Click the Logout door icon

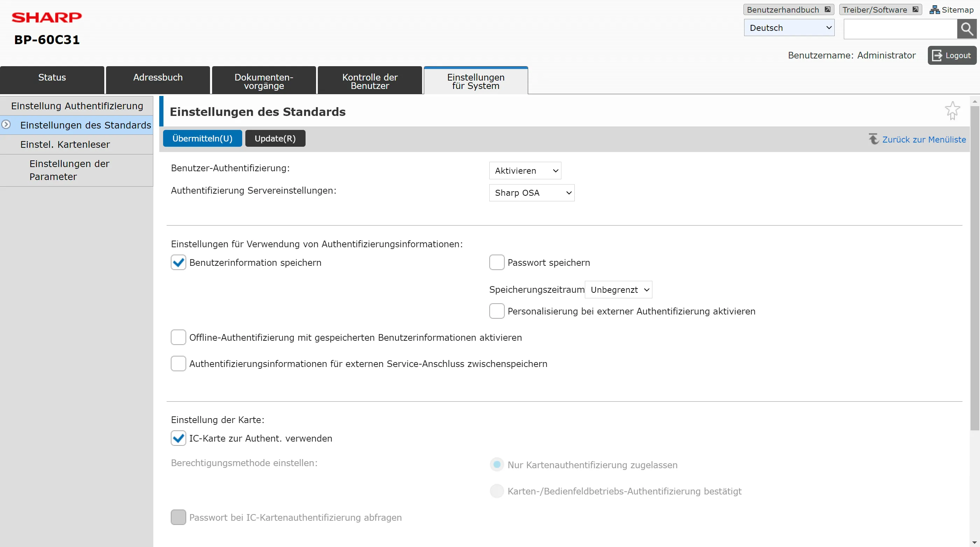pos(937,56)
